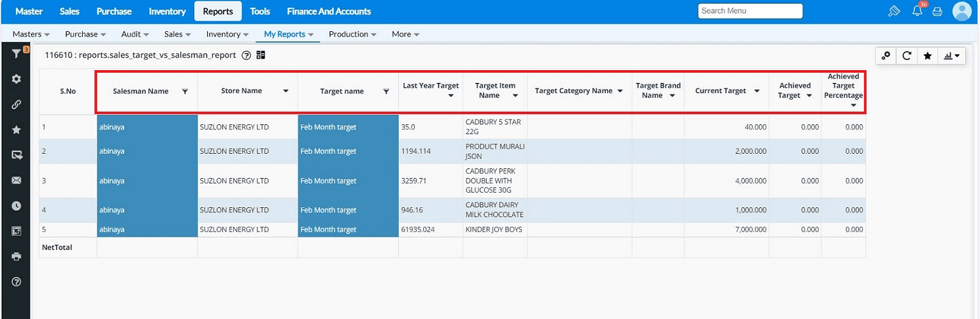Expand the Store Name column dropdown
This screenshot has width=980, height=319.
pyautogui.click(x=285, y=91)
